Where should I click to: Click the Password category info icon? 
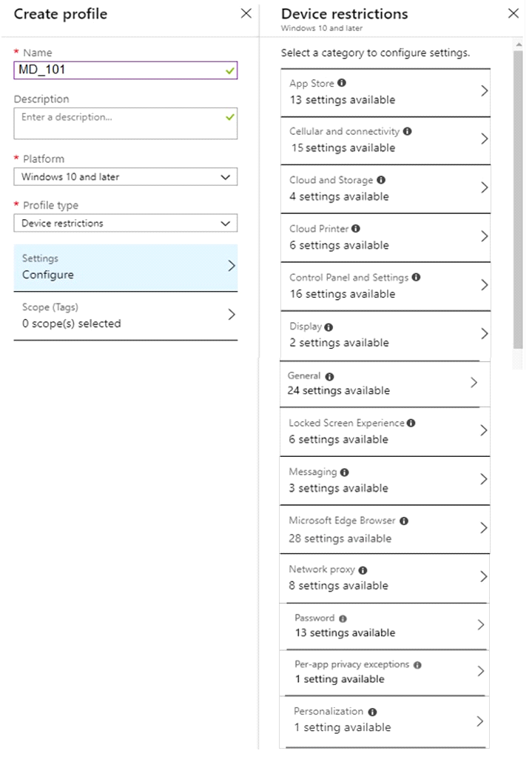[x=343, y=618]
